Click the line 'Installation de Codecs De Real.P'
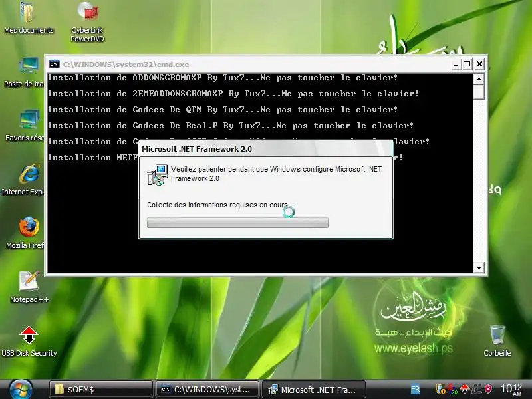Screen dimensions: 532x399 [231, 126]
